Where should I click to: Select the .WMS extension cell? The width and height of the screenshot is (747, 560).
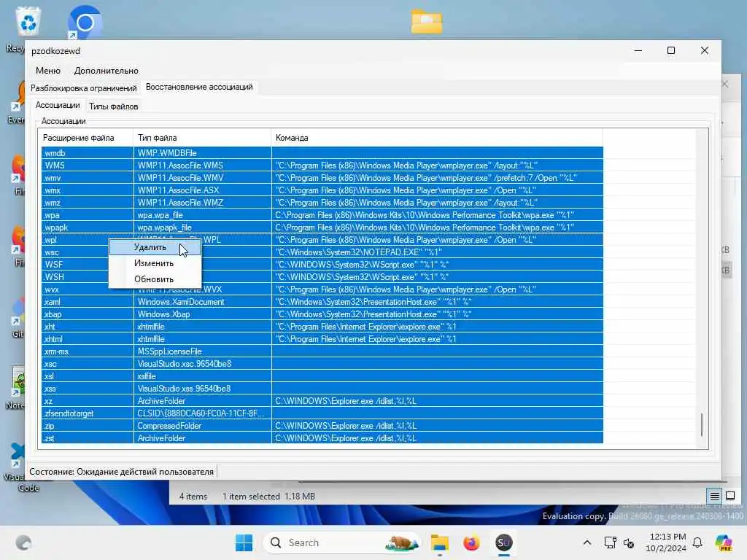click(88, 166)
